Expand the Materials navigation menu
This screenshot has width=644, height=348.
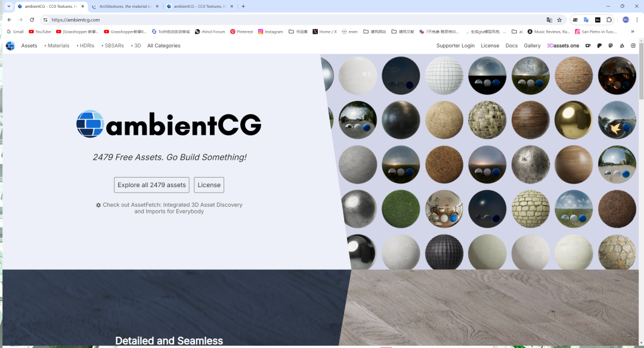57,45
